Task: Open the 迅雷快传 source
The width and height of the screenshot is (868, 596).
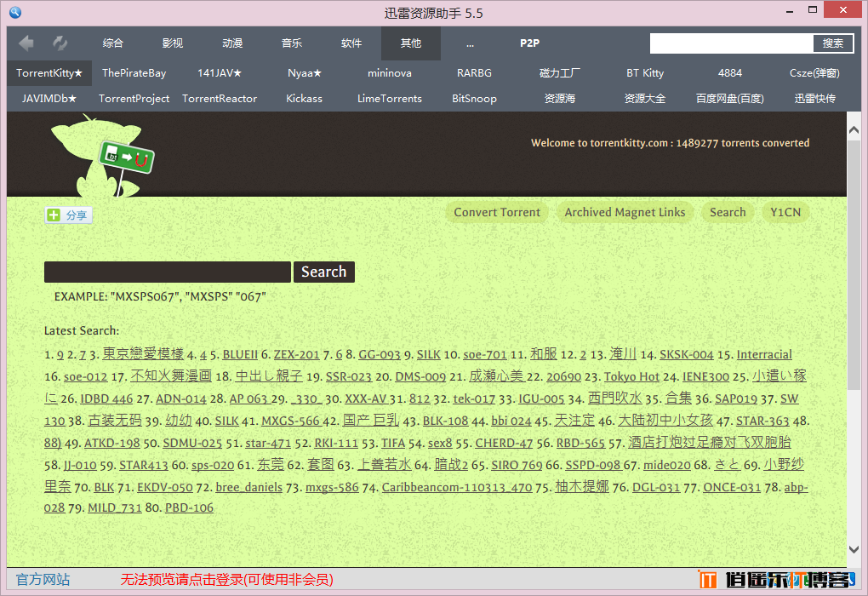Action: tap(814, 99)
